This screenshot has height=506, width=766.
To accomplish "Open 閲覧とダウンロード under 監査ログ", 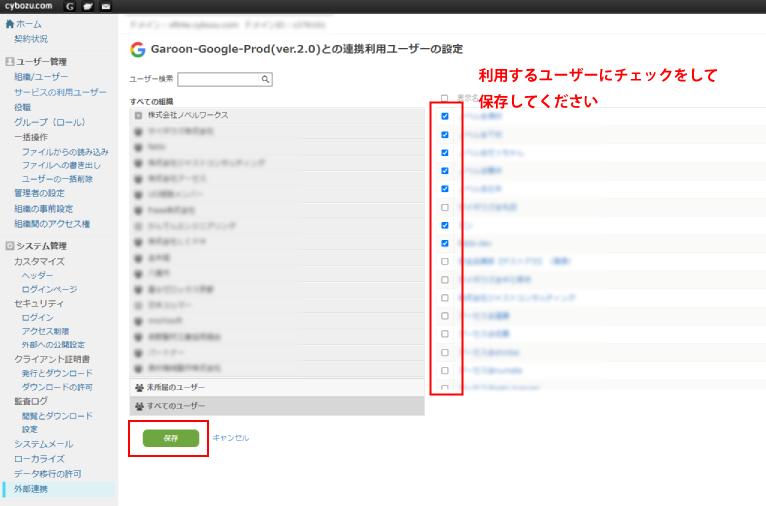I will click(x=57, y=416).
